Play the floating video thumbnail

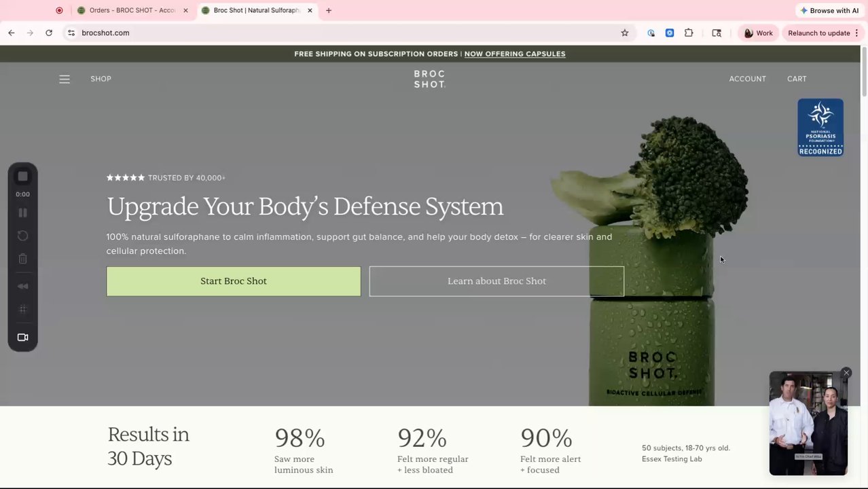[x=808, y=424]
